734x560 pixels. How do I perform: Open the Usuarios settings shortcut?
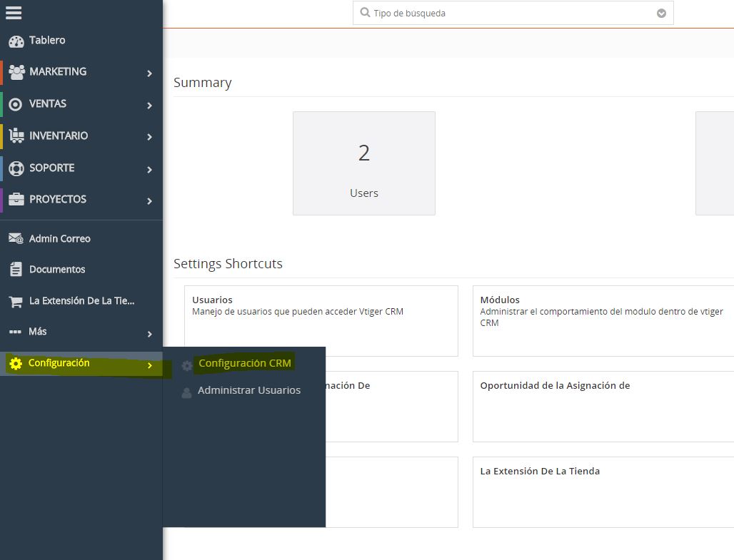coord(321,321)
